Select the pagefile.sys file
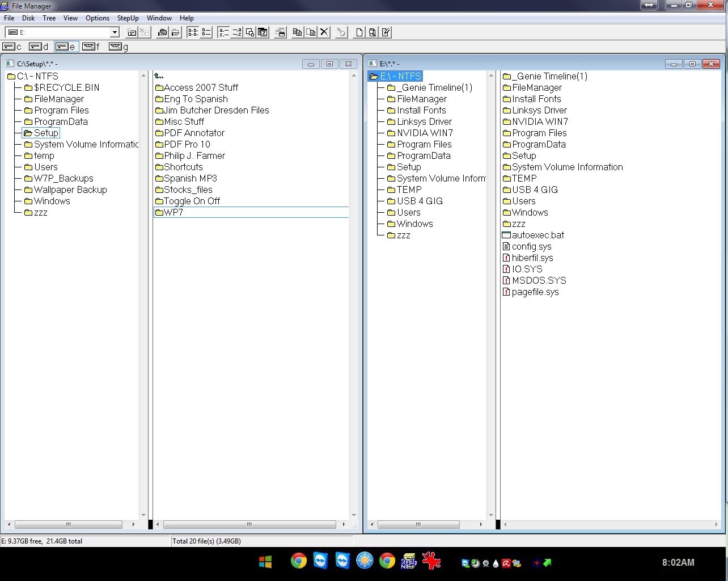Screen dimensions: 728x581 (531, 292)
